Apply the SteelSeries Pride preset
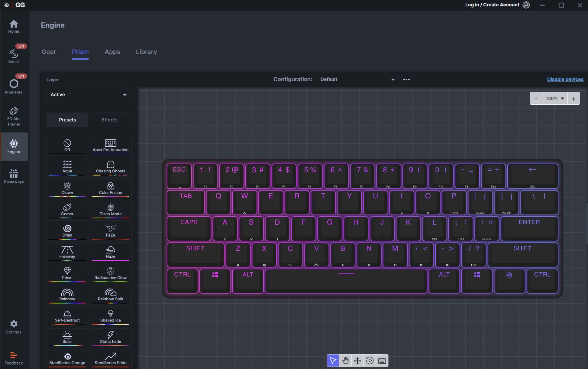Screen dimensions: 588x369 click(111, 359)
